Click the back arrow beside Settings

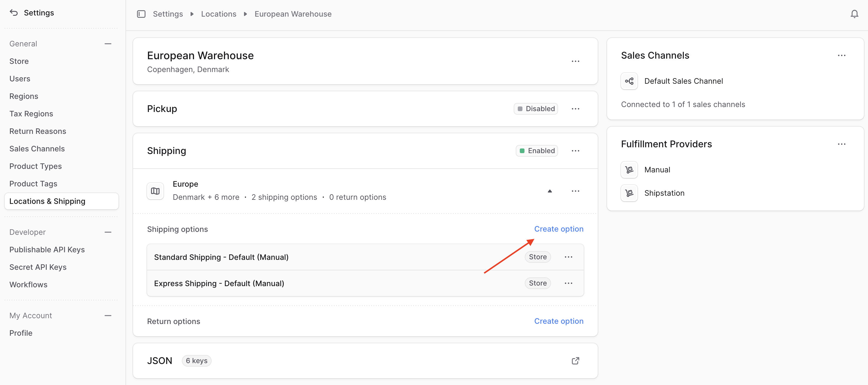coord(13,13)
